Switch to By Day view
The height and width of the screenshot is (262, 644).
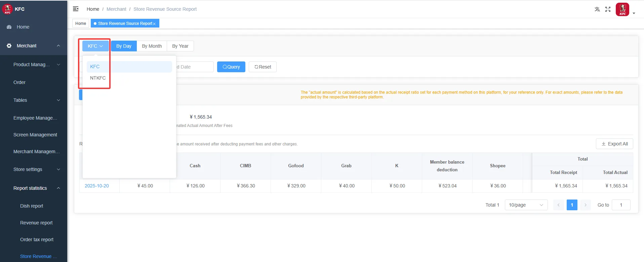coord(124,46)
